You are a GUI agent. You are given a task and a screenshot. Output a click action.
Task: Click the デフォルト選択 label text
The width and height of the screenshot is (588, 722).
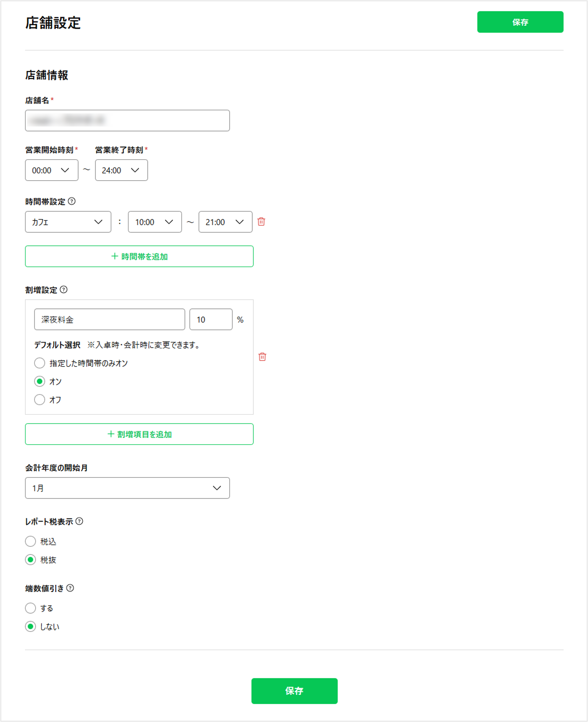tap(57, 345)
